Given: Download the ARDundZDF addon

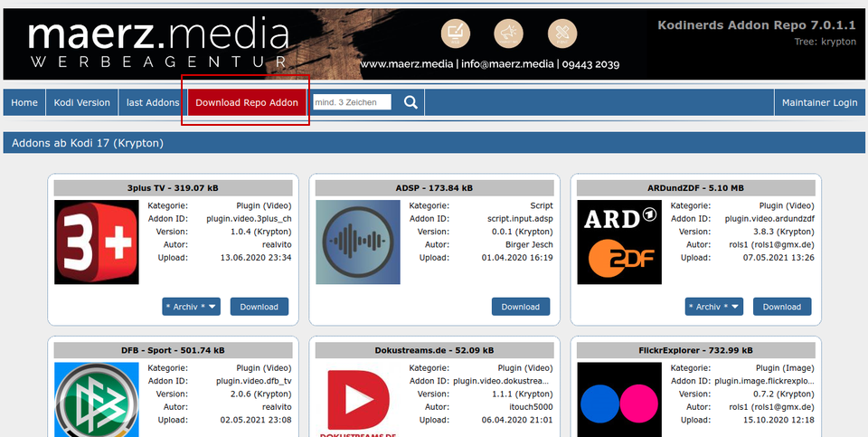Looking at the screenshot, I should [x=781, y=307].
